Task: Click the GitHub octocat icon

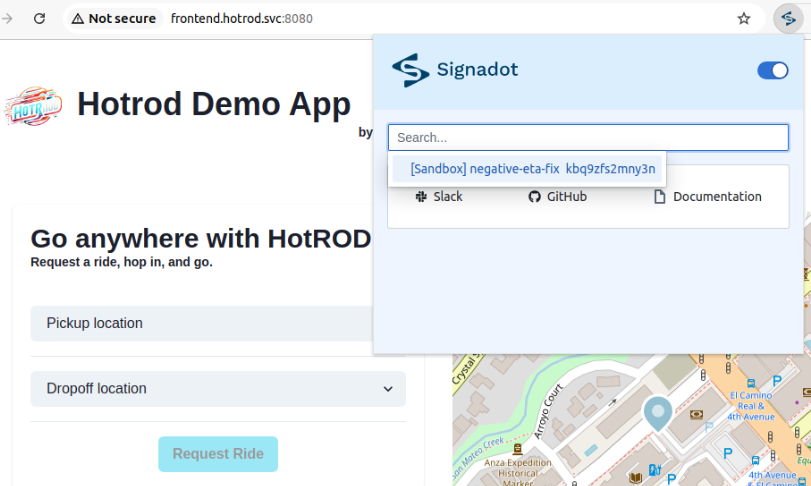Action: [x=534, y=196]
